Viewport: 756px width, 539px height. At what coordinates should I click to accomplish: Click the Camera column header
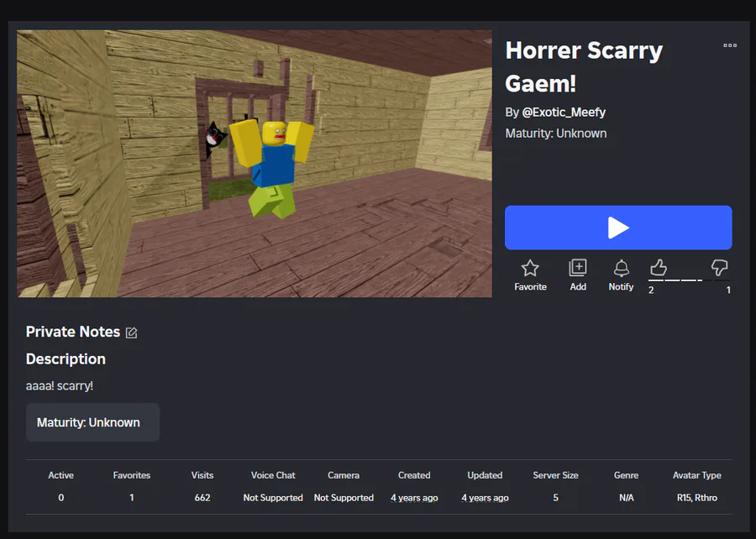tap(344, 475)
